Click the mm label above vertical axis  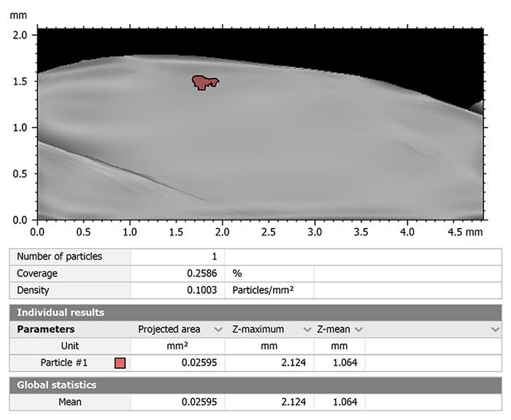point(18,15)
